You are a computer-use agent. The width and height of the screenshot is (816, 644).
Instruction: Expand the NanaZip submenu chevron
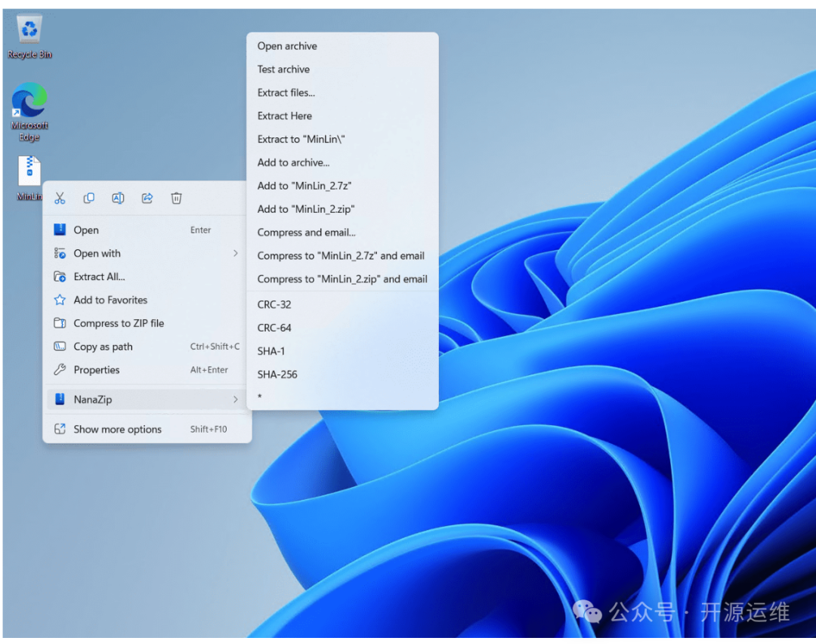[x=236, y=399]
